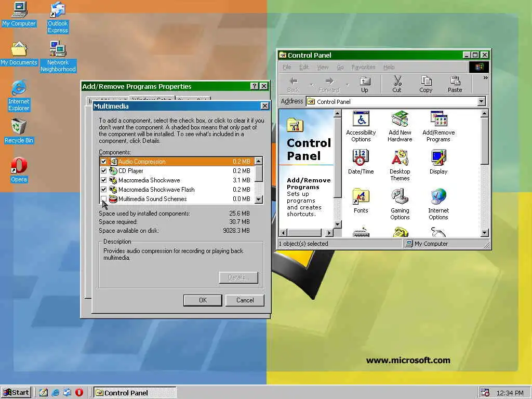Viewport: 532px width, 399px height.
Task: Open the Fonts folder icon
Action: click(361, 201)
